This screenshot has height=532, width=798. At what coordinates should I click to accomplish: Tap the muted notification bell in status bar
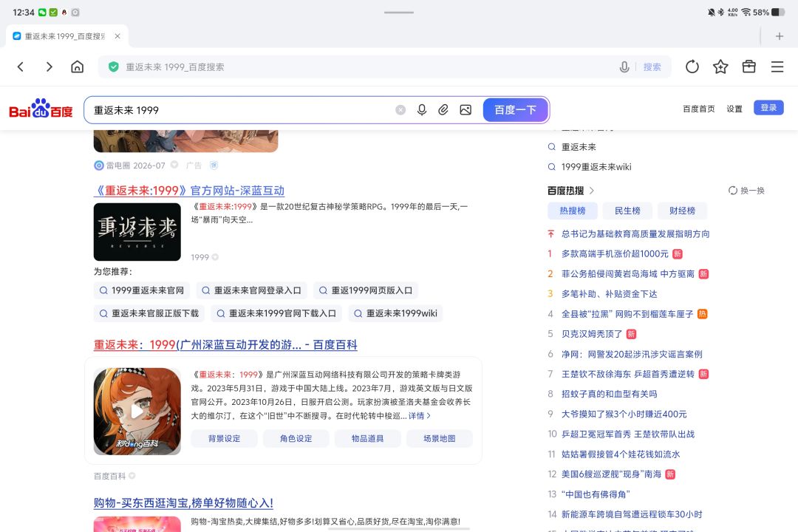point(711,13)
